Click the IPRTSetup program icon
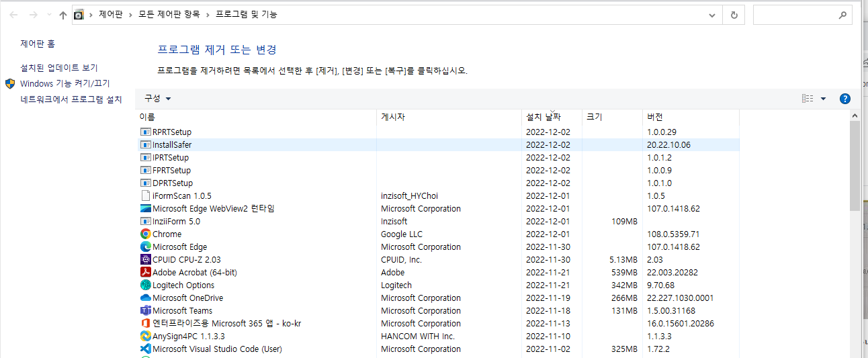Screen dimensions: 868x358 coord(146,158)
